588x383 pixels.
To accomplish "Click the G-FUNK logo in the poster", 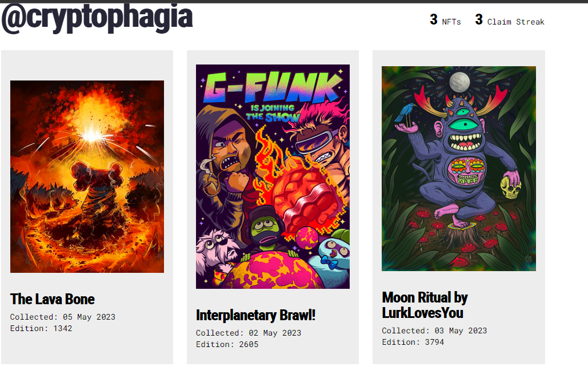I will point(273,88).
